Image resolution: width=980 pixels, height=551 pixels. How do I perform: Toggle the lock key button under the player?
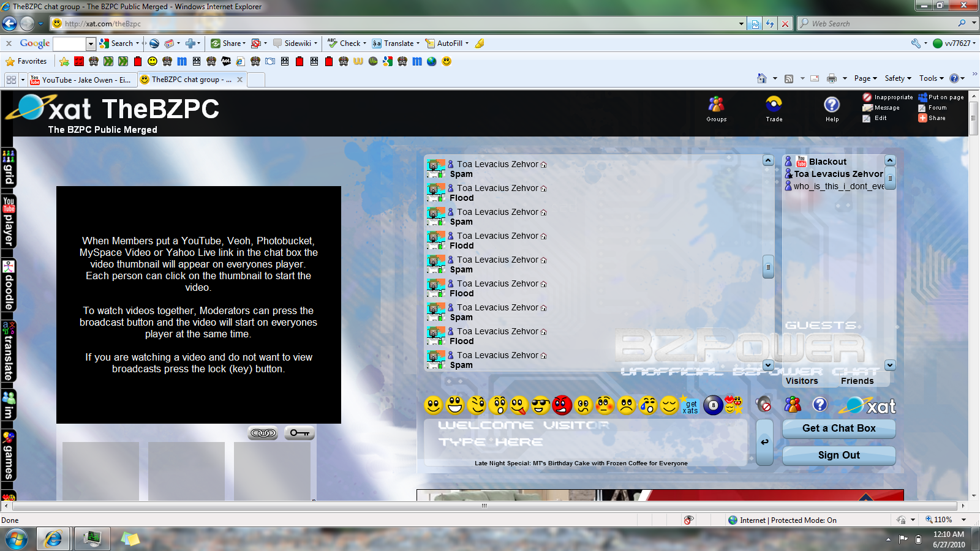point(300,433)
